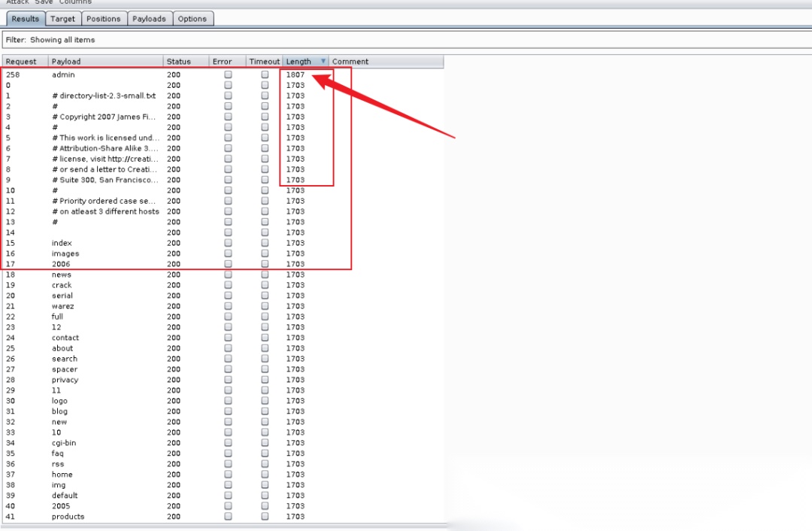Select the img payload row
812x531 pixels.
[x=223, y=485]
